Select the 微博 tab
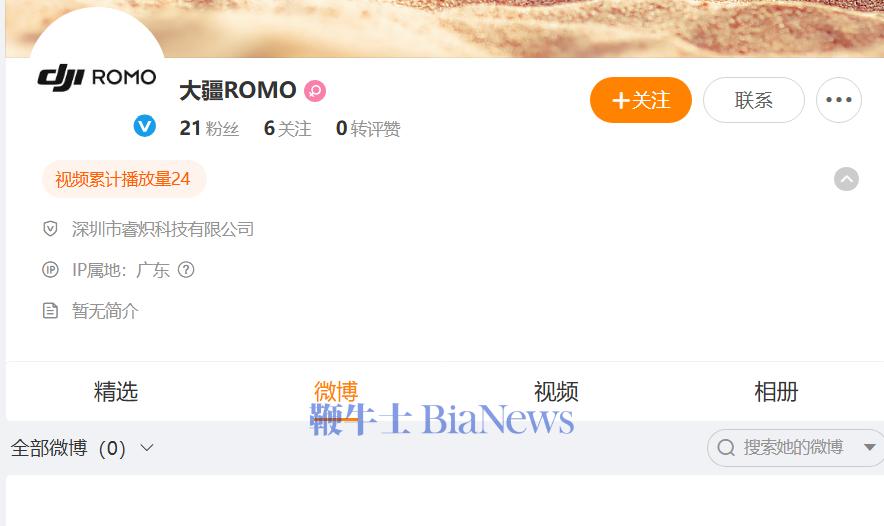This screenshot has width=884, height=526. [336, 391]
